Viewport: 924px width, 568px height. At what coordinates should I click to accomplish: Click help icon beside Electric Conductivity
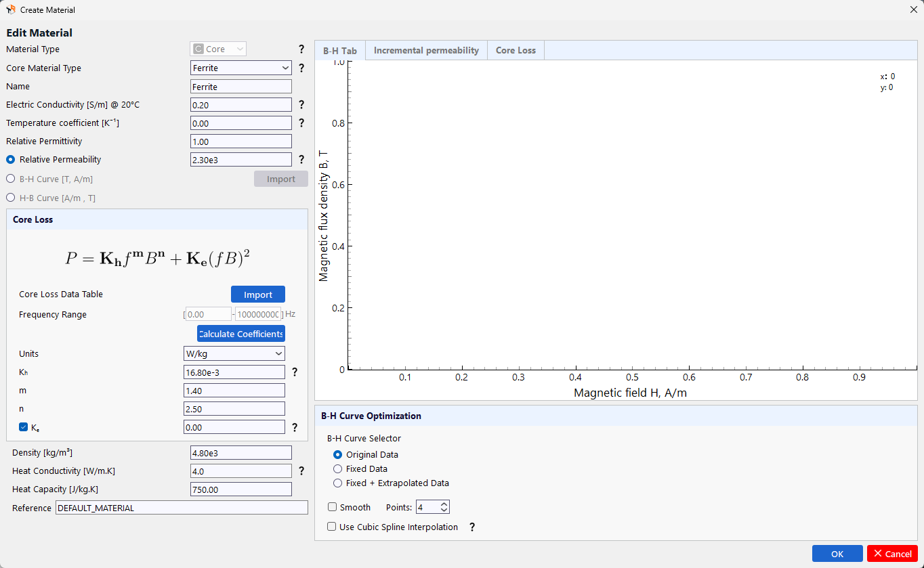(x=301, y=104)
